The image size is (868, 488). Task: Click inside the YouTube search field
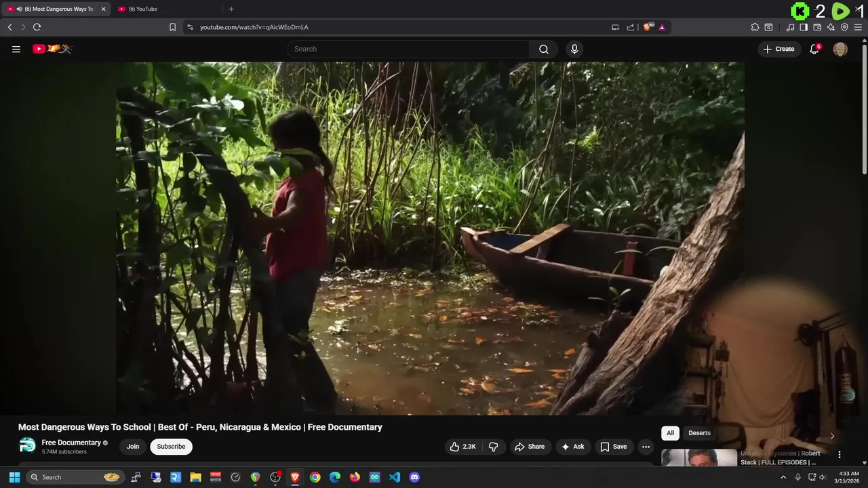(409, 49)
